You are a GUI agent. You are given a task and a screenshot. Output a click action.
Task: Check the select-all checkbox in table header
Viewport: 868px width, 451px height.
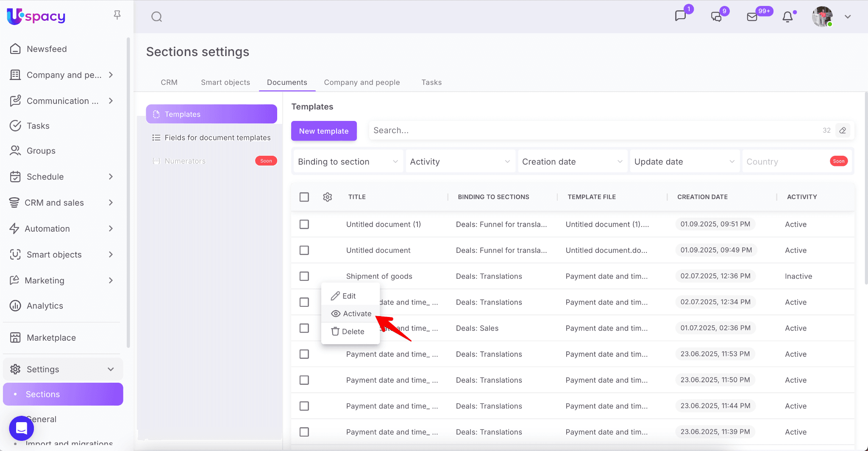pos(304,197)
